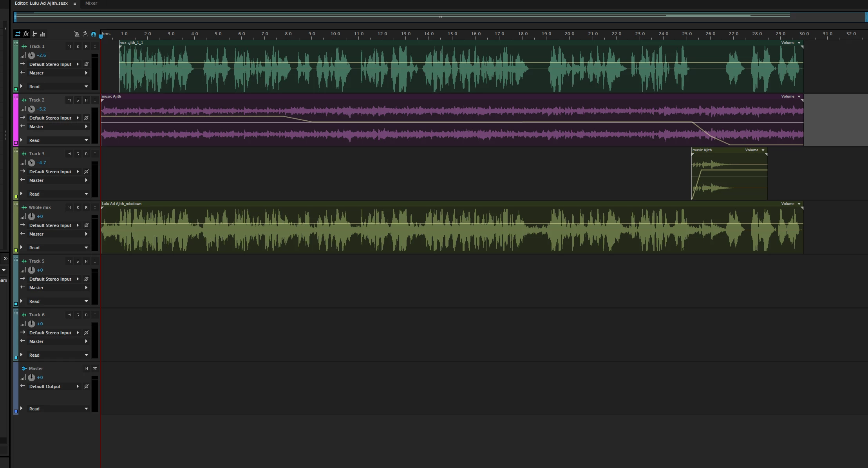This screenshot has width=868, height=468.
Task: Open Default Stereo Input menu on Track 5
Action: coord(50,279)
